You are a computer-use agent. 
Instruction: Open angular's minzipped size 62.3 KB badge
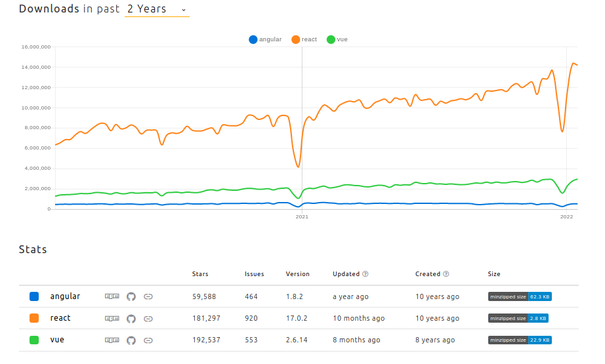pos(520,296)
